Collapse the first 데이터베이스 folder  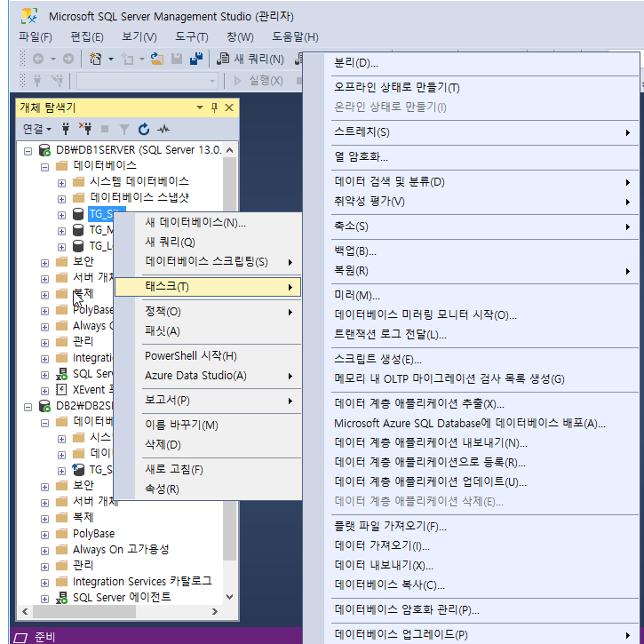(44, 167)
